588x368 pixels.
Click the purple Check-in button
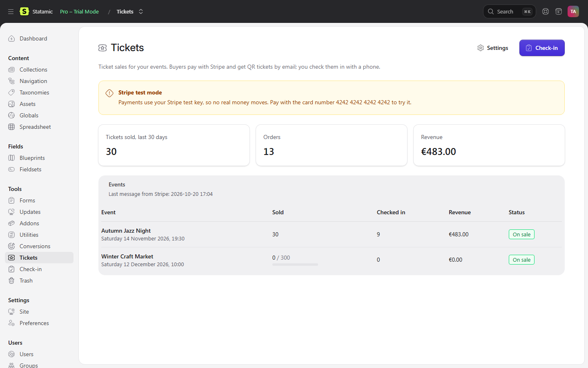pos(542,48)
